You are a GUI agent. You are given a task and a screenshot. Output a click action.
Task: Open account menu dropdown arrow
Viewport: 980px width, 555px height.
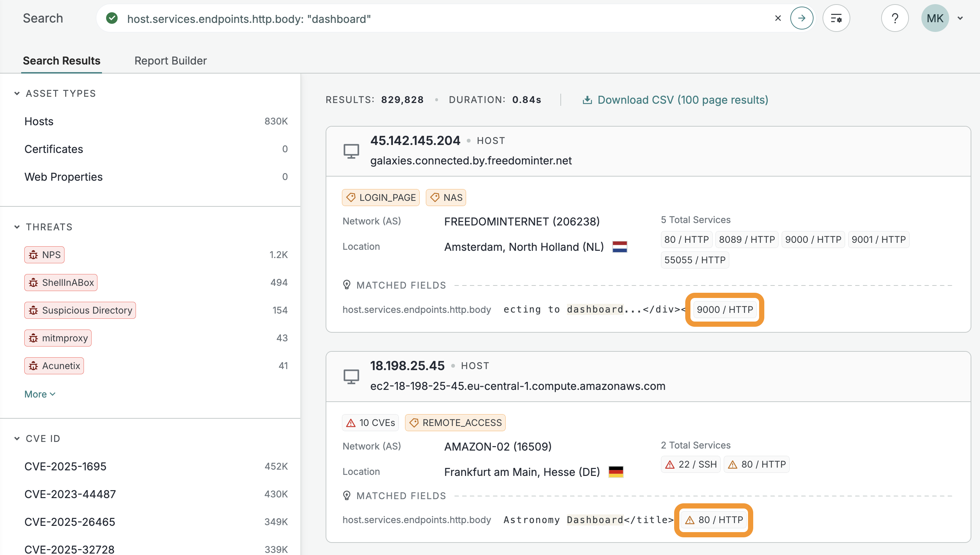(960, 18)
